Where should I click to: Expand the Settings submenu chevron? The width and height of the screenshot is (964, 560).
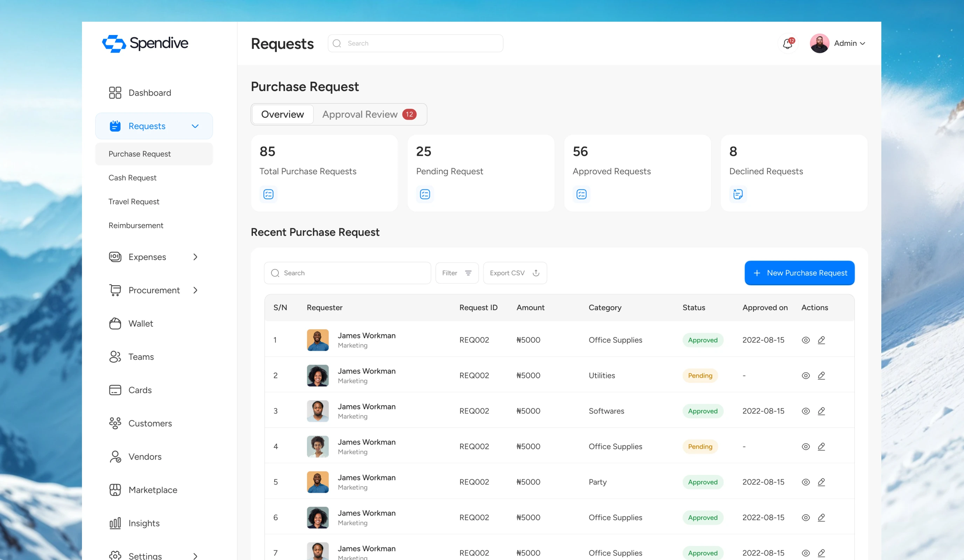pos(195,556)
